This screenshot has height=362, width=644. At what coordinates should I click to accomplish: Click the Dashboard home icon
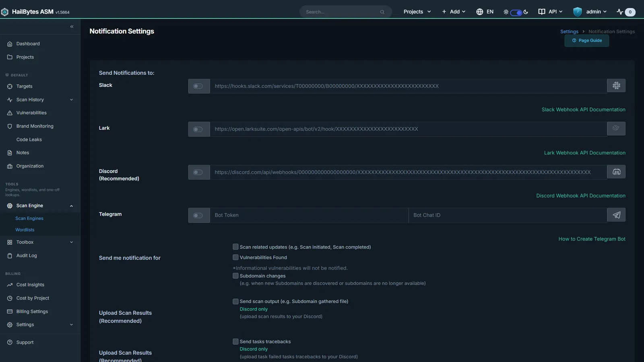(10, 44)
